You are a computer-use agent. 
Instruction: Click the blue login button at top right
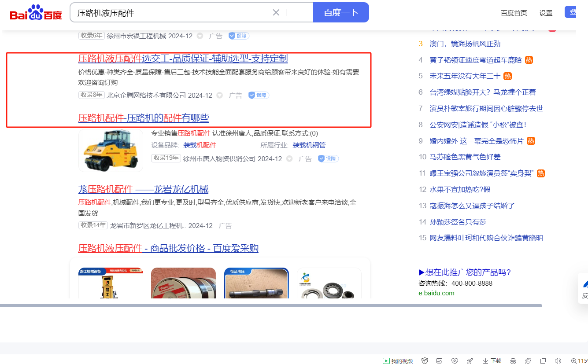pos(570,12)
